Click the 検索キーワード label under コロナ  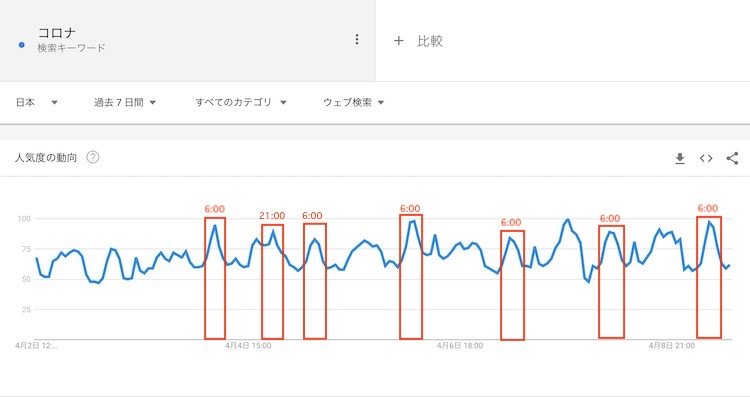[x=71, y=48]
